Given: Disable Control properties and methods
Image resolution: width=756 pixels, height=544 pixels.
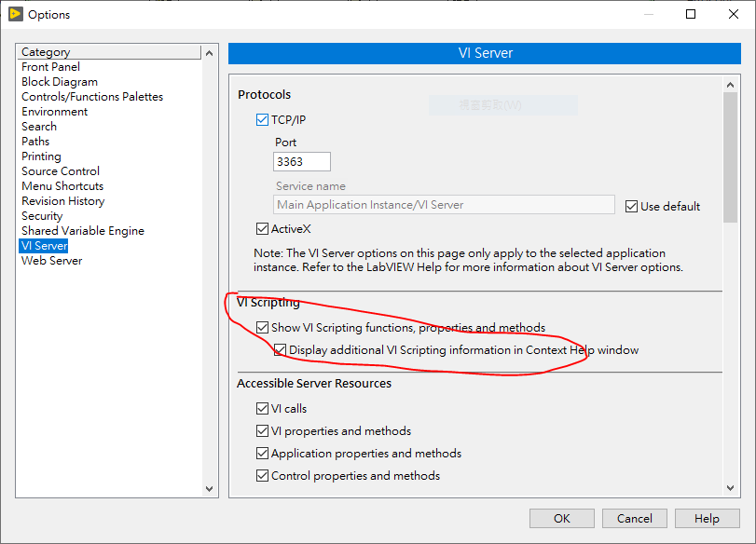Looking at the screenshot, I should pyautogui.click(x=263, y=475).
